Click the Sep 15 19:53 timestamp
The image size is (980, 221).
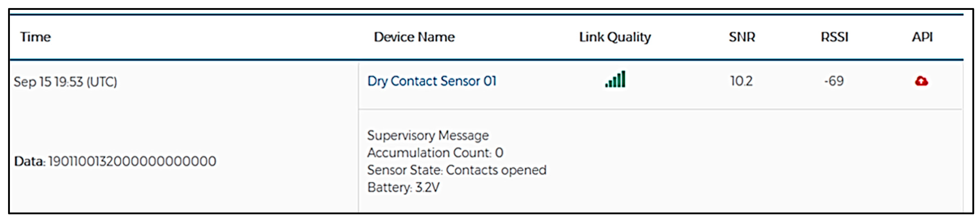tap(48, 82)
